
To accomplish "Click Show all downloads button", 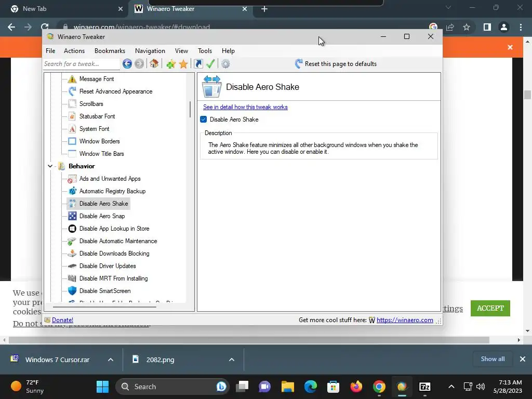I will (x=493, y=359).
